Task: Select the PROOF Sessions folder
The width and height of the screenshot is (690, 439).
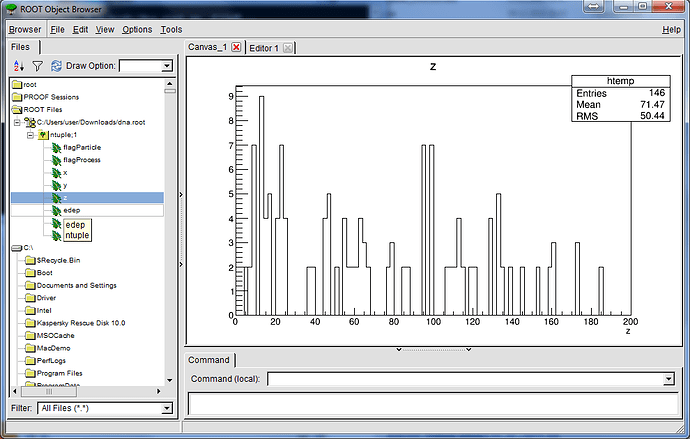Action: pyautogui.click(x=49, y=97)
